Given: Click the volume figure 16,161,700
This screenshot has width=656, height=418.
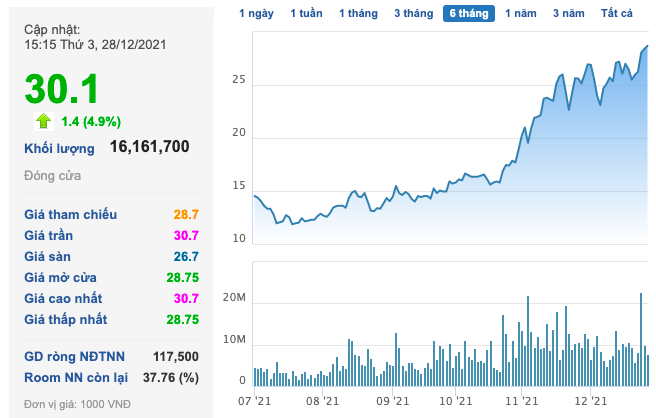Looking at the screenshot, I should click(149, 147).
